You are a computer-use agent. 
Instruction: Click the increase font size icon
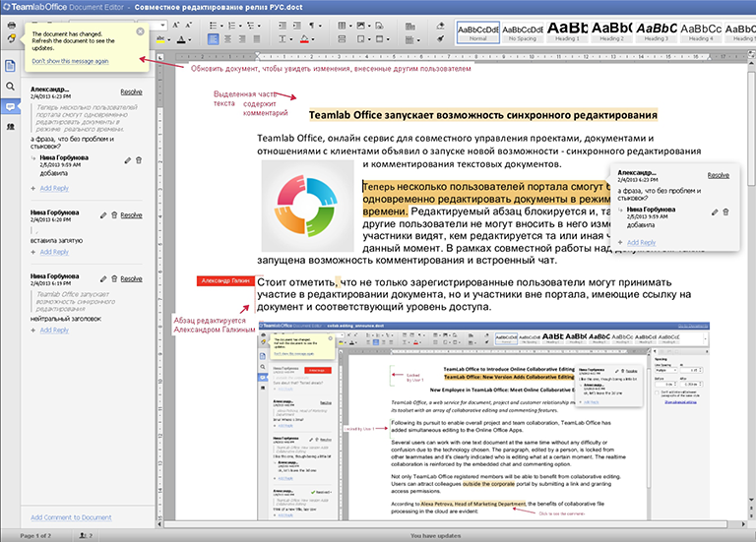176,25
